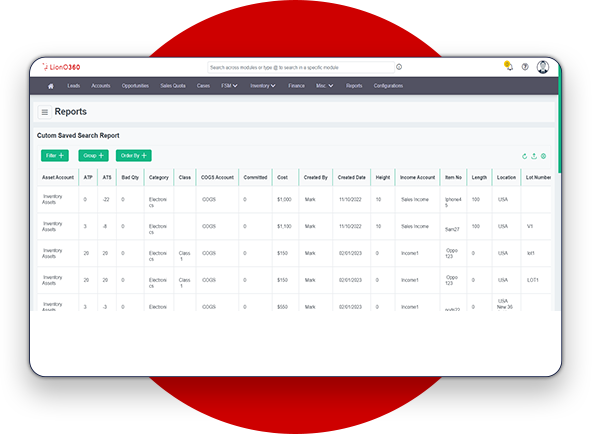Viewport: 592px width, 434px height.
Task: Sort by Created By column header
Action: [x=316, y=177]
